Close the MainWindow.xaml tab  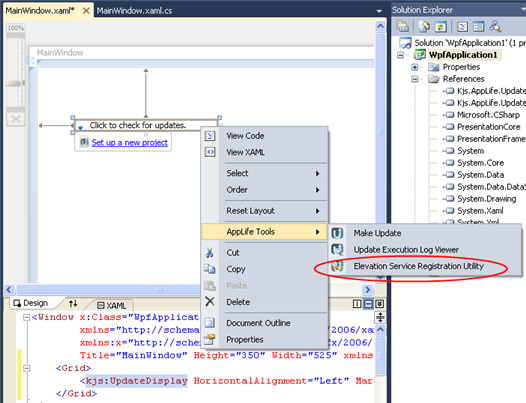(86, 11)
